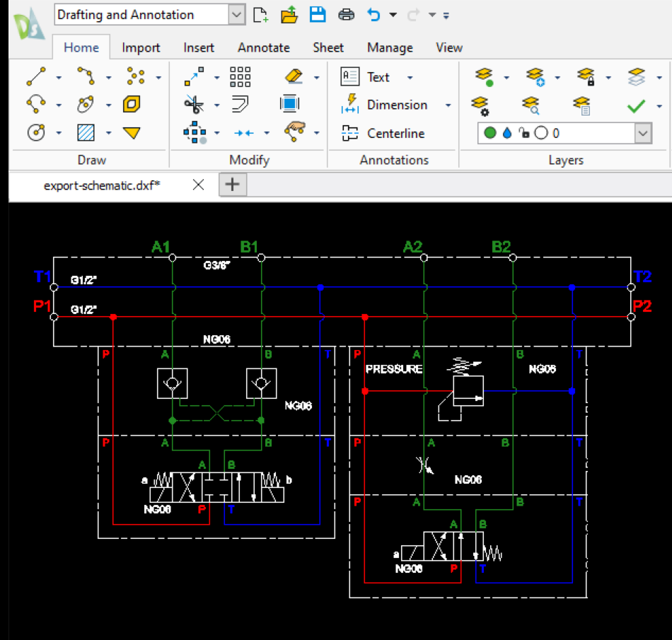This screenshot has width=672, height=640.
Task: Create a new document from the quick access toolbar
Action: (x=261, y=14)
